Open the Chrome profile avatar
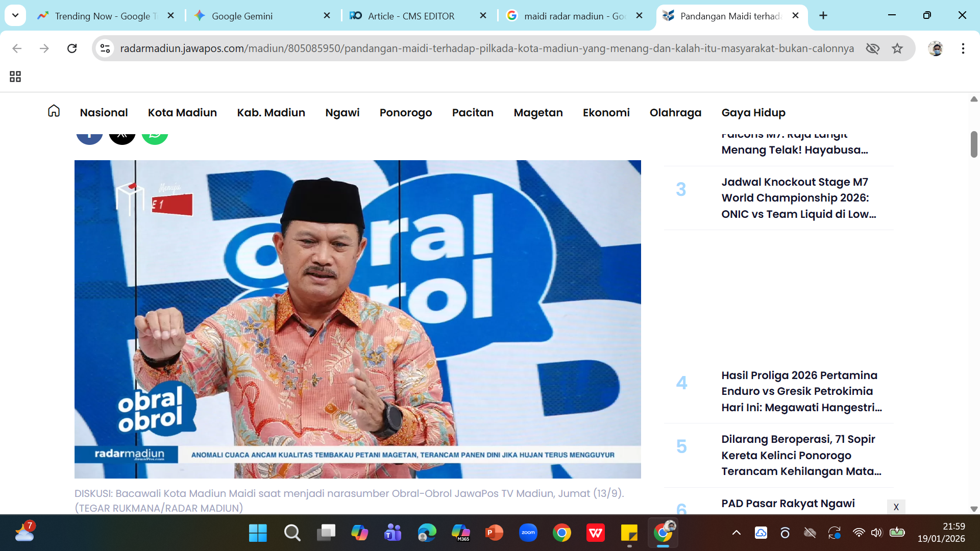 [x=937, y=48]
